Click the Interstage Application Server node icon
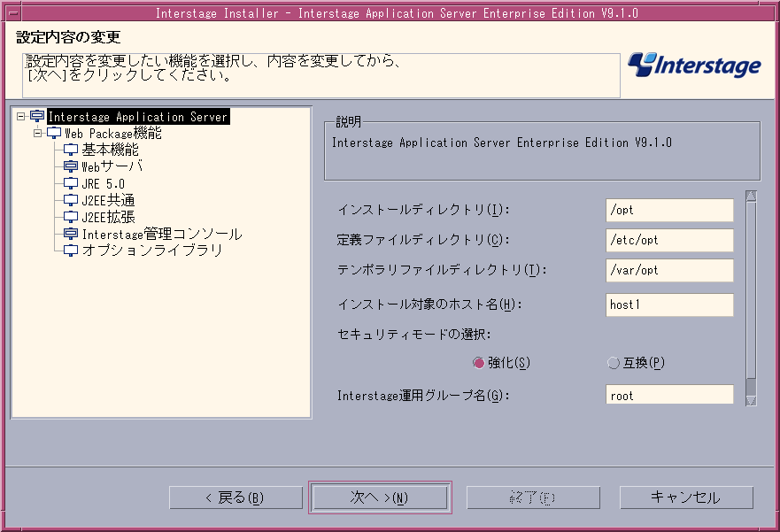Viewport: 780px width, 532px height. click(x=37, y=116)
